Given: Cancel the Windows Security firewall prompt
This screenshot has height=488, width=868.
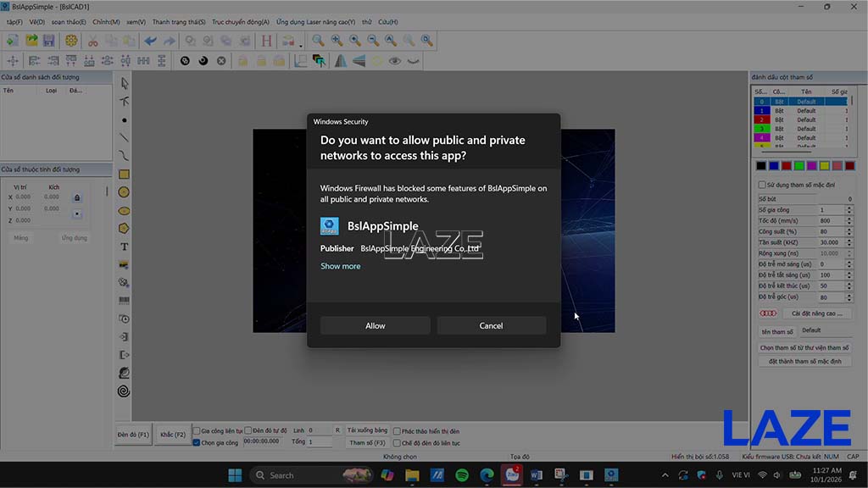Looking at the screenshot, I should click(x=491, y=326).
